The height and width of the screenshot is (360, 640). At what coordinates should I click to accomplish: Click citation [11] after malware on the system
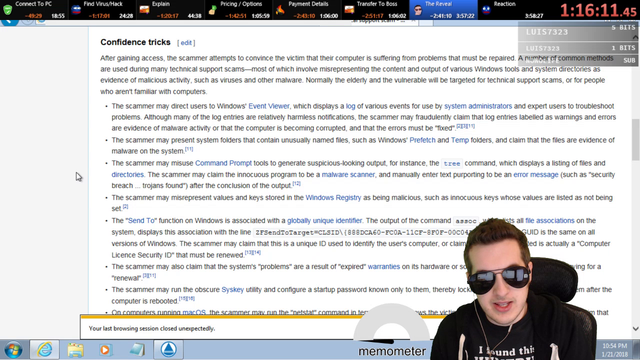click(189, 149)
